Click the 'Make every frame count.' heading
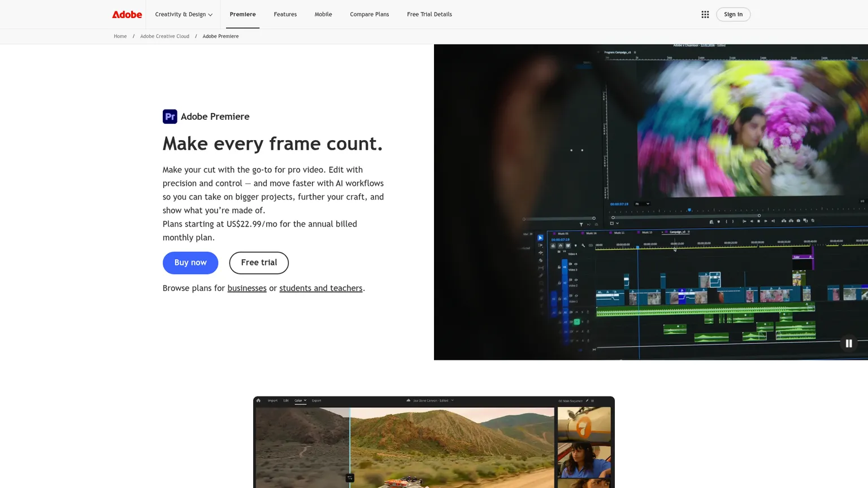 (x=272, y=143)
